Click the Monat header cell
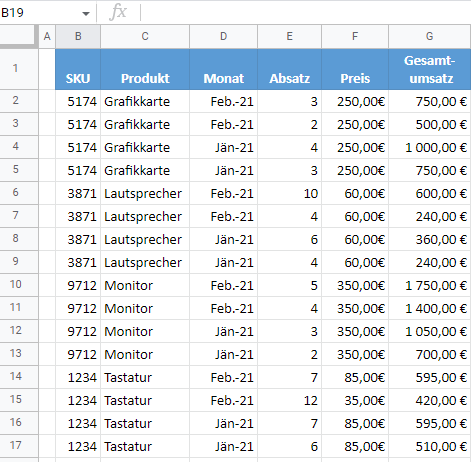 coord(224,69)
